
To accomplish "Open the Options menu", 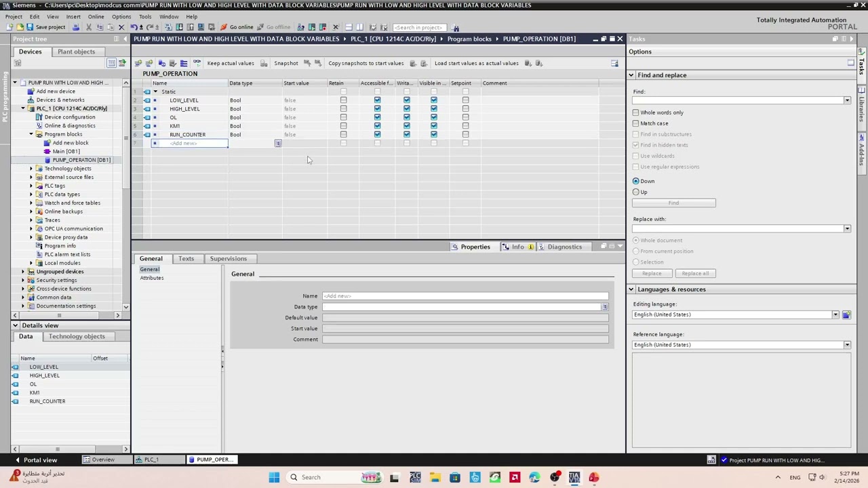I will [121, 16].
